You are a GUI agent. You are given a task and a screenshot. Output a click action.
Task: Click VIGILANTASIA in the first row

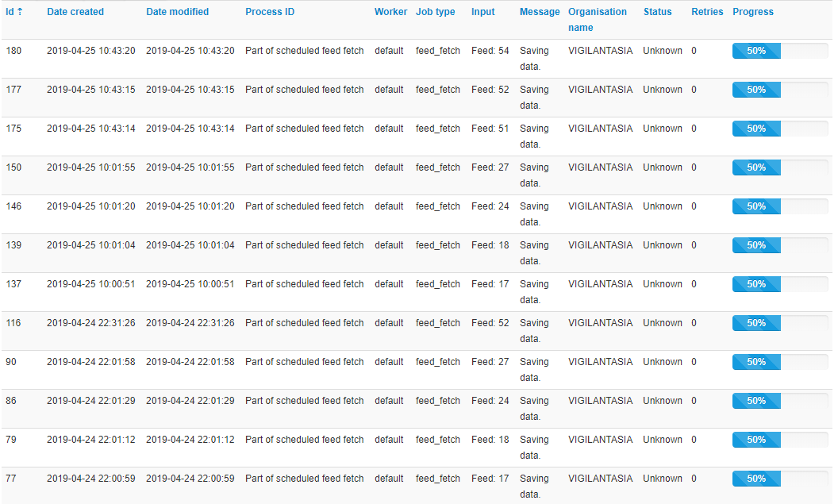(x=600, y=50)
